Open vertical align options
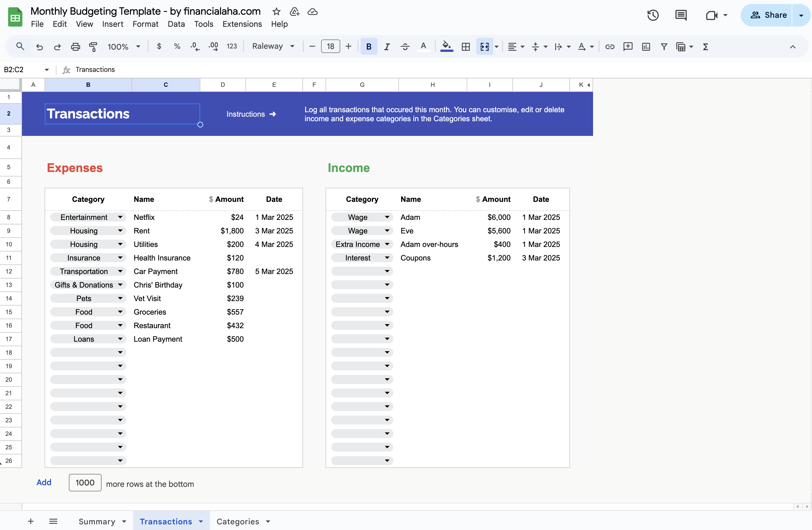The image size is (812, 530). [539, 46]
